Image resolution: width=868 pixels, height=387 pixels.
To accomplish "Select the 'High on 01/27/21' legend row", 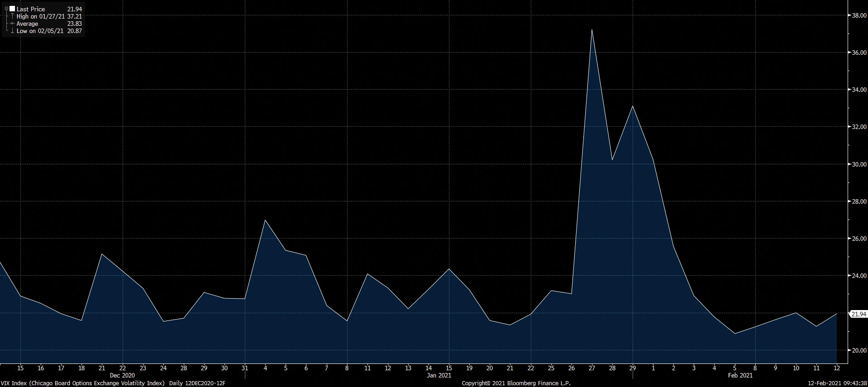I will coord(41,16).
